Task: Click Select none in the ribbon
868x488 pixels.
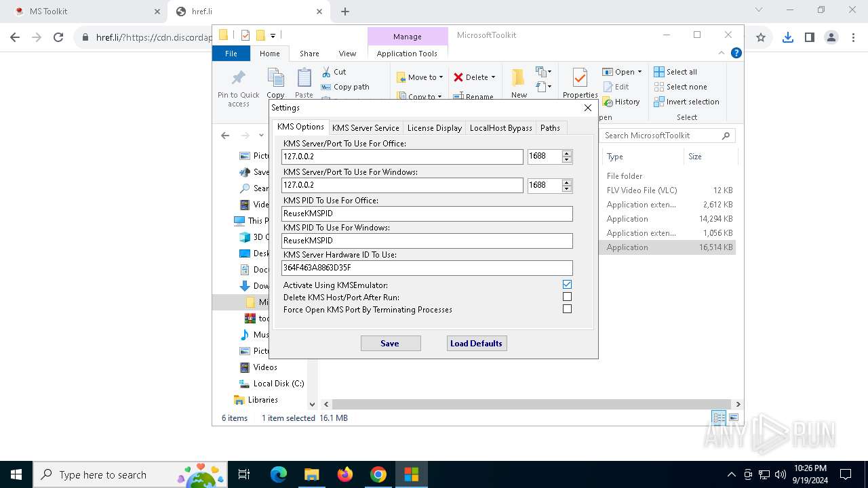Action: [x=680, y=87]
